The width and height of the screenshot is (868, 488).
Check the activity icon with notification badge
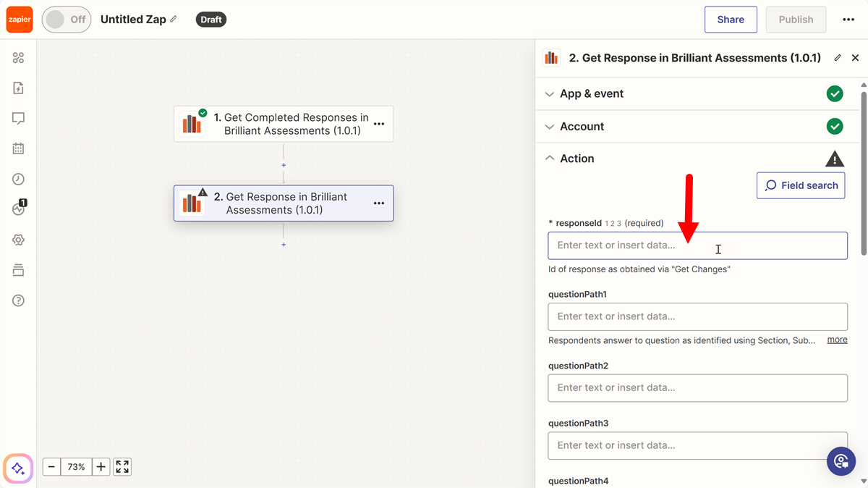[x=18, y=209]
